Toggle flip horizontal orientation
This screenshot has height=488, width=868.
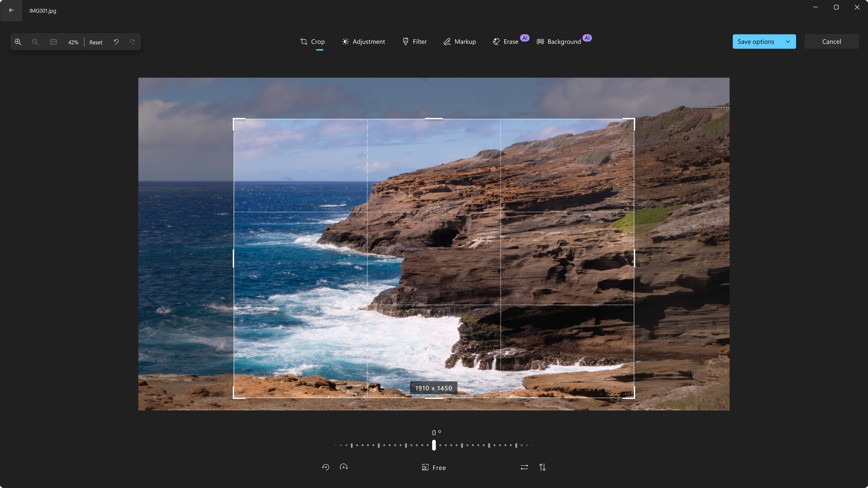tap(524, 467)
